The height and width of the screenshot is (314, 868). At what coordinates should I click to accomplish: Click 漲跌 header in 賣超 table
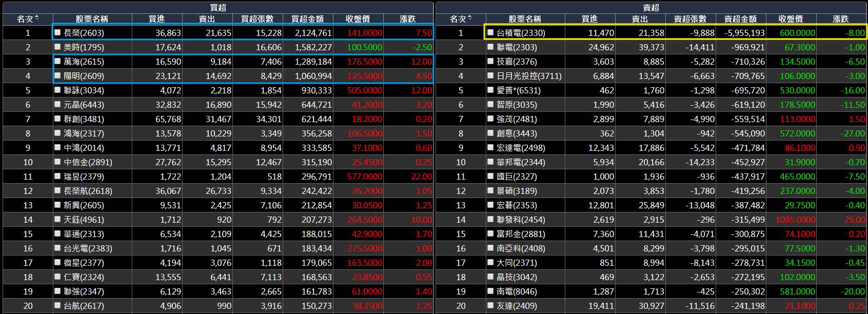point(841,19)
